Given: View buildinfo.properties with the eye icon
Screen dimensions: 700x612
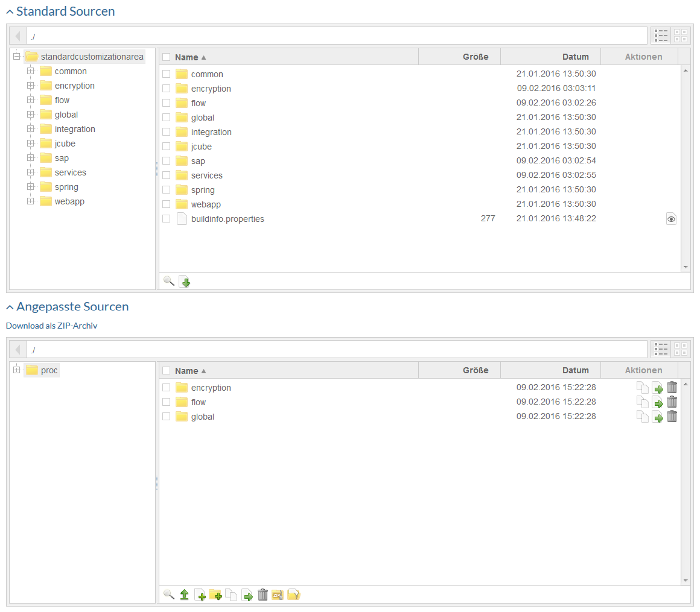Looking at the screenshot, I should pyautogui.click(x=671, y=219).
